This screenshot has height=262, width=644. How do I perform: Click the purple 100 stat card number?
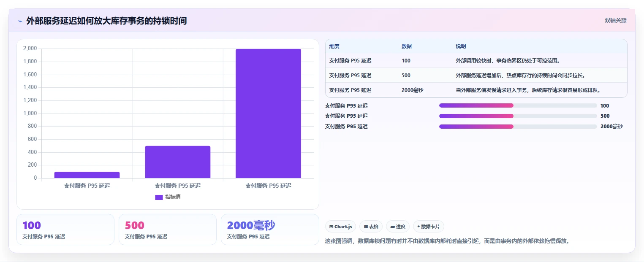coord(32,225)
